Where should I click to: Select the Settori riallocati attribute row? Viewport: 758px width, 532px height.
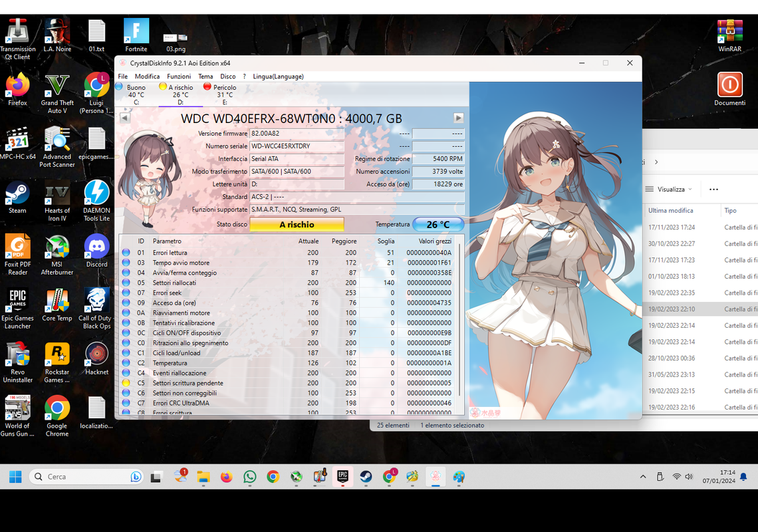(x=289, y=283)
